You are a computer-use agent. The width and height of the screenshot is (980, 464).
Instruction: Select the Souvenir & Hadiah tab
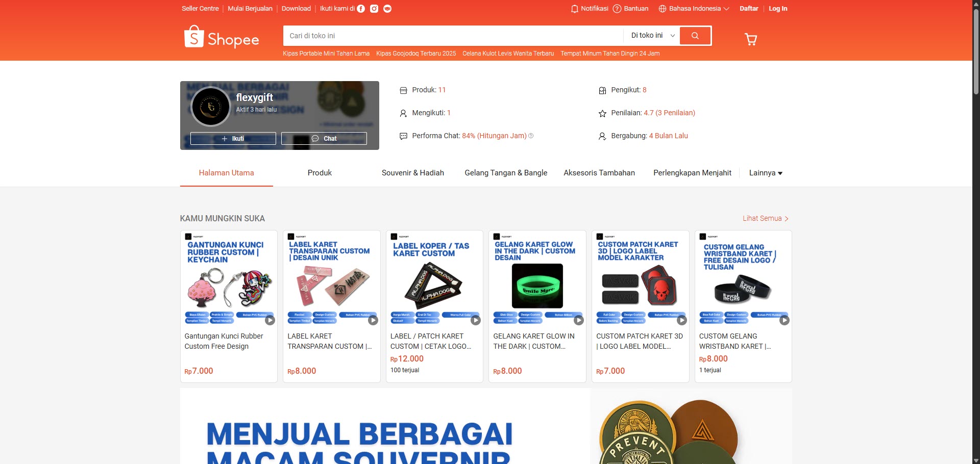[x=413, y=173]
